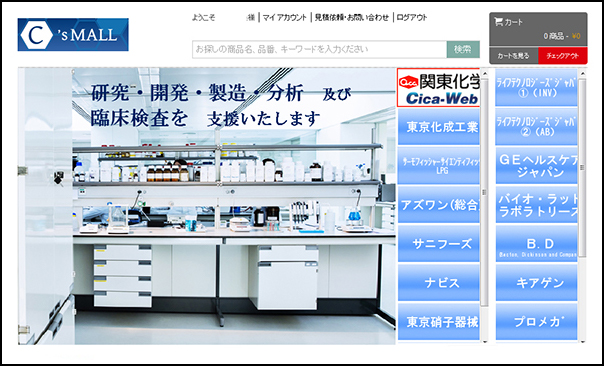Open 見積依頼・お問い合わせ link

point(352,18)
